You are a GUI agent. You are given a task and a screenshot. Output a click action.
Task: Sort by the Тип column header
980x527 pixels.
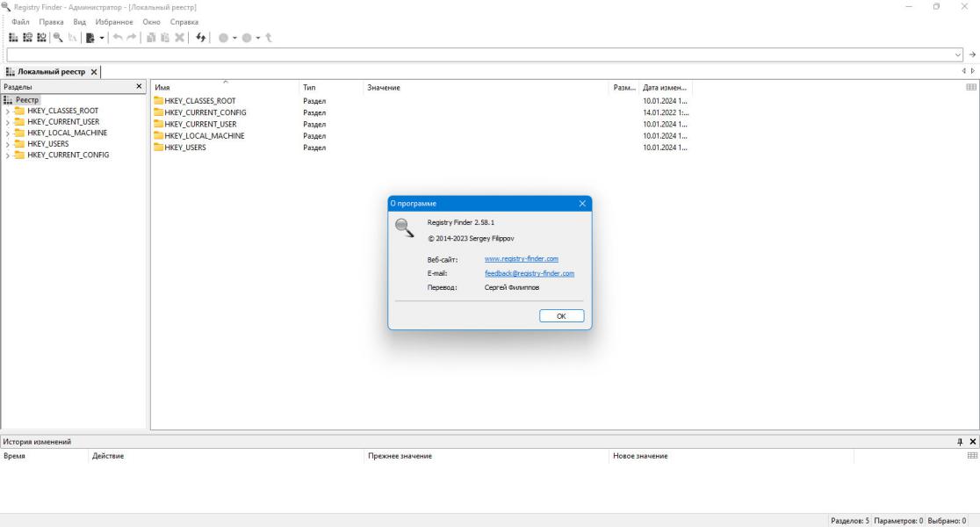point(331,88)
